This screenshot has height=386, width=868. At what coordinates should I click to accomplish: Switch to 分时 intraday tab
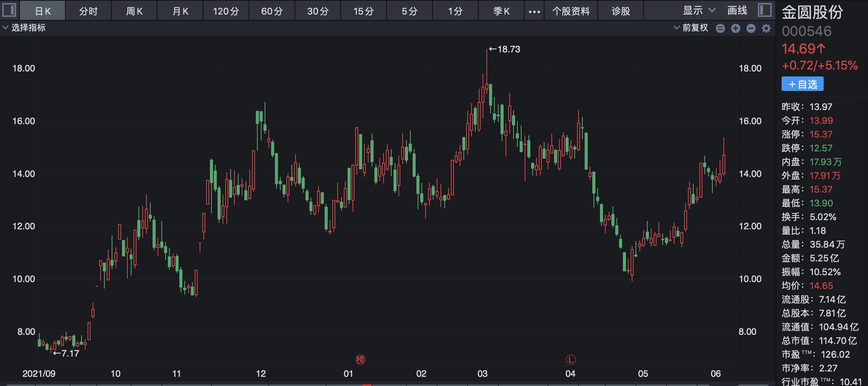click(88, 11)
